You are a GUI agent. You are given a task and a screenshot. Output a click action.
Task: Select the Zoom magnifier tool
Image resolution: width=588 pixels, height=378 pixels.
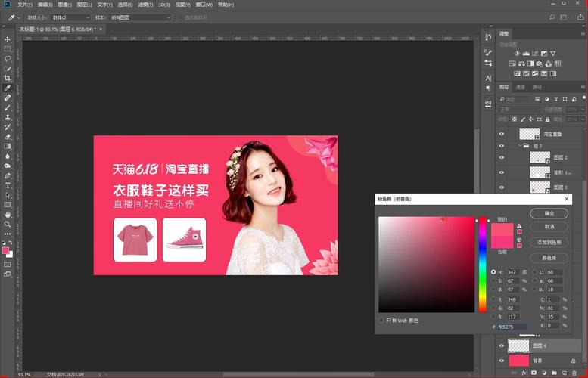8,224
